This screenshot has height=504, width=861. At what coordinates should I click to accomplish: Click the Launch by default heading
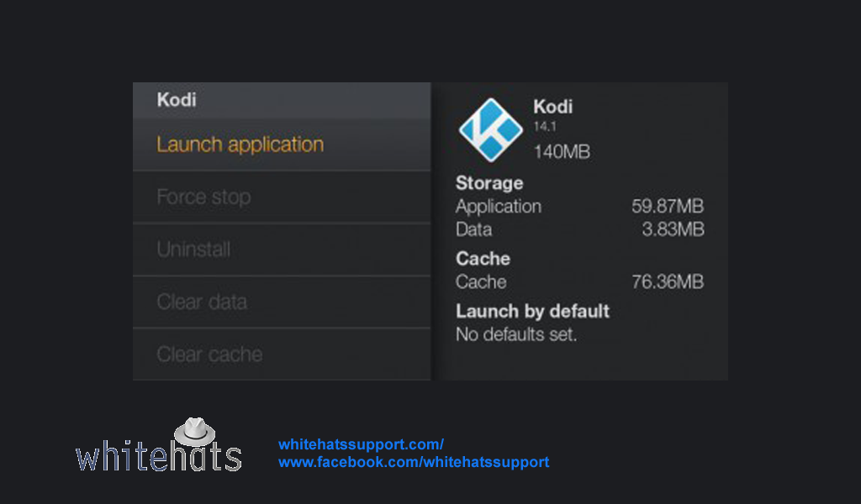(x=532, y=312)
